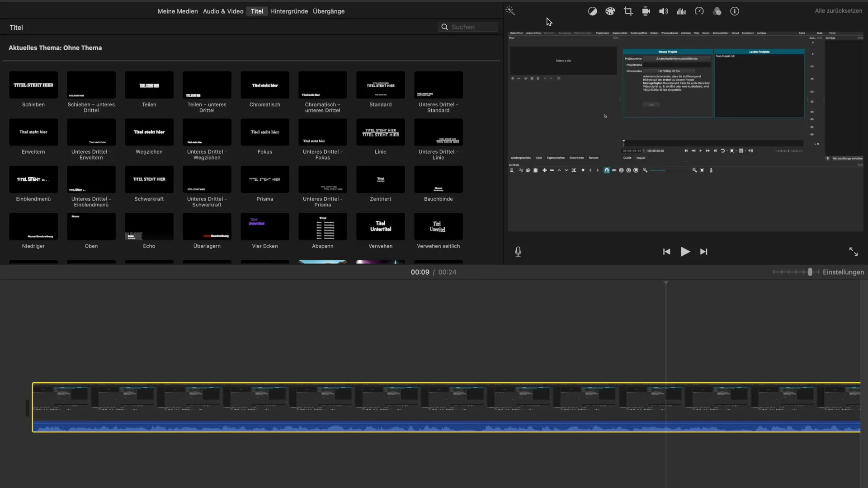This screenshot has width=868, height=488.
Task: Select Teilen – unteres Drittel title
Action: click(x=207, y=85)
